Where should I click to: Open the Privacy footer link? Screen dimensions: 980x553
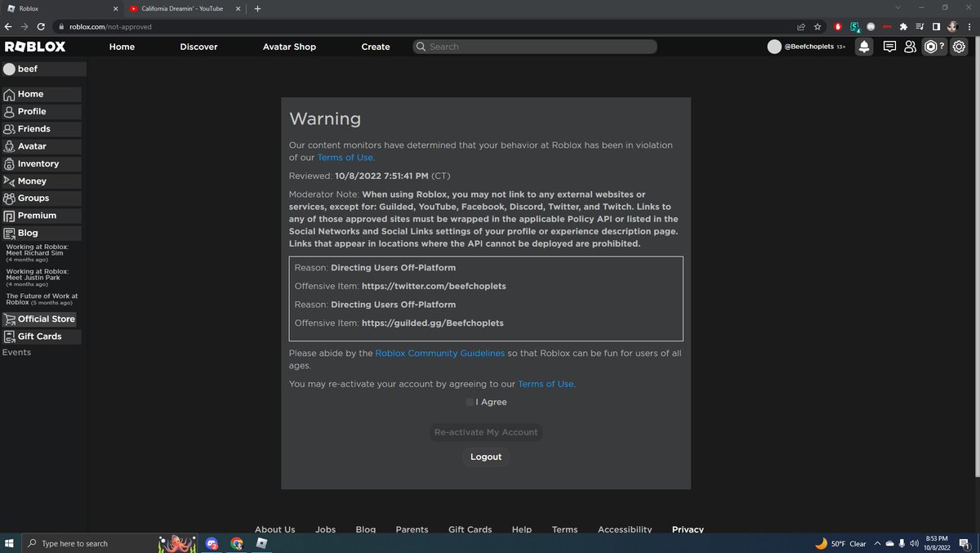[x=688, y=529]
